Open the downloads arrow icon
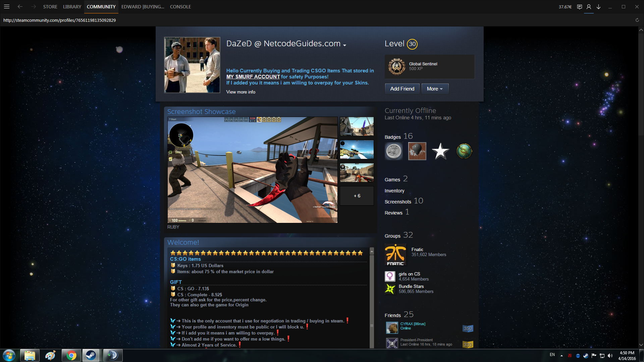The image size is (644, 362). 598,7
